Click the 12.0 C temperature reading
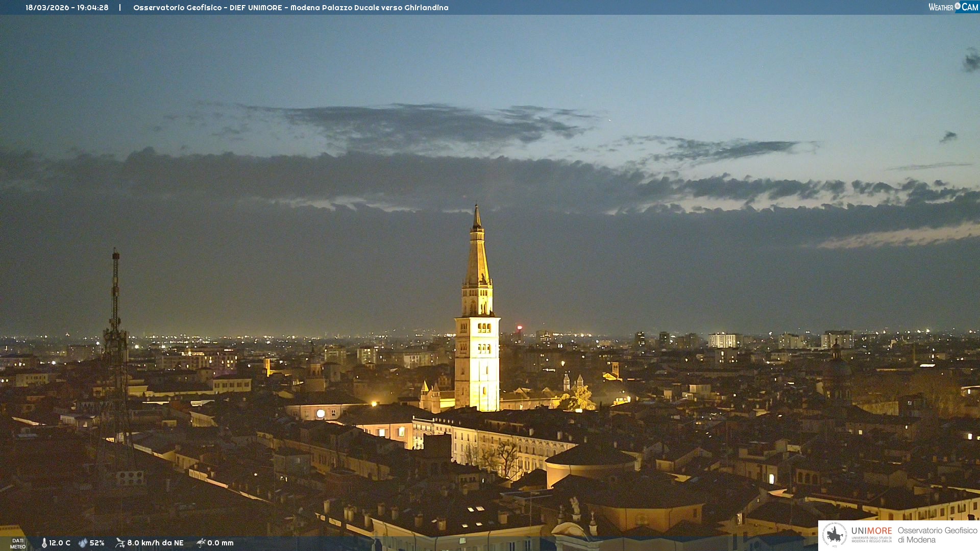This screenshot has height=551, width=980. point(60,543)
